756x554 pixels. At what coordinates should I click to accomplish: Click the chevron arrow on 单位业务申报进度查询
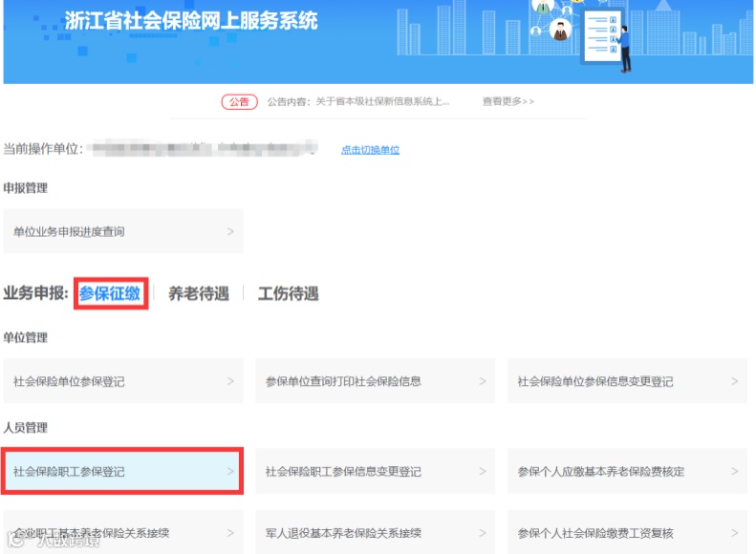[230, 231]
